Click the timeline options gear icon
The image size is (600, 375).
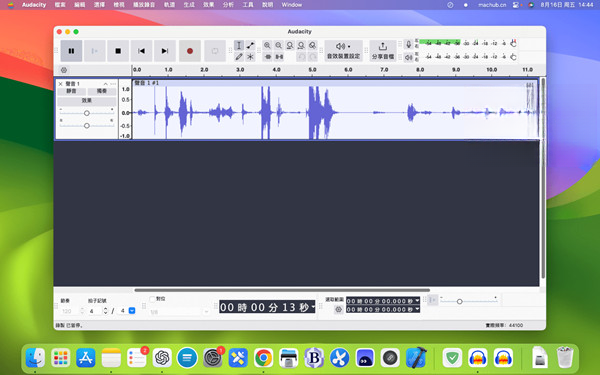click(x=64, y=70)
